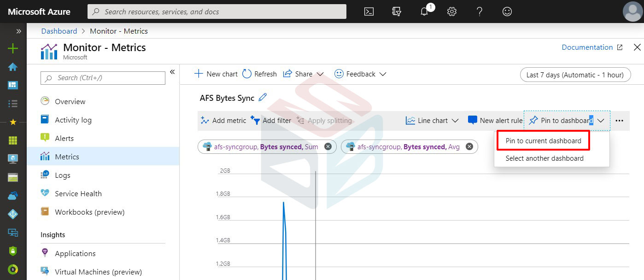Screen dimensions: 644x280
Task: Expand the Line chart type dropdown
Action: pyautogui.click(x=431, y=120)
